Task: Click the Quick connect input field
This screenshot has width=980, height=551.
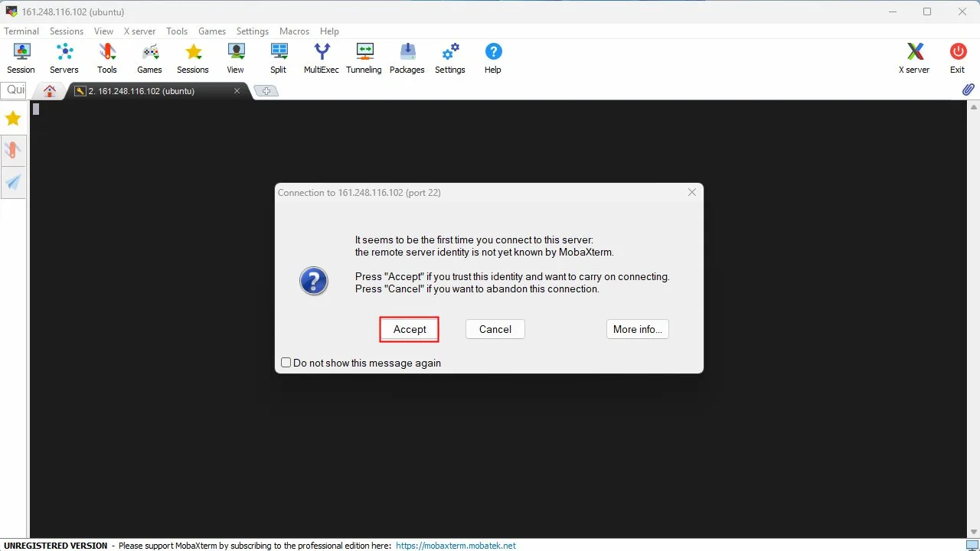Action: [14, 90]
